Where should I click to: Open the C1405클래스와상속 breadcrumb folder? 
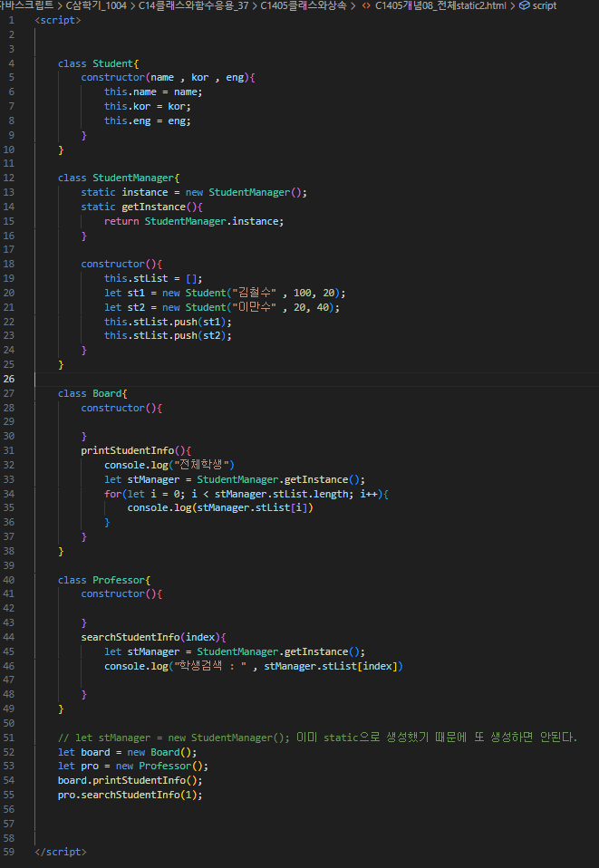click(x=304, y=5)
